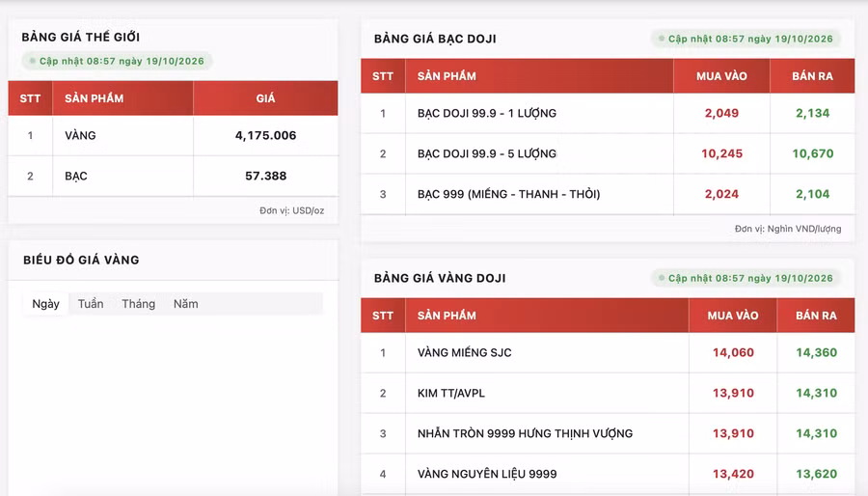Click world gold price 4,175.006
Screen dimensions: 868x496
click(266, 136)
